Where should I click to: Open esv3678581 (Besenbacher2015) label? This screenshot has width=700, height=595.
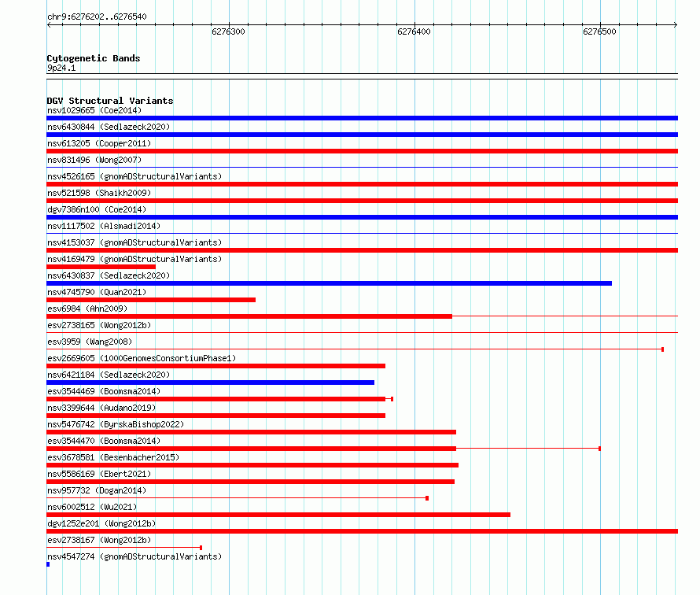pos(113,457)
